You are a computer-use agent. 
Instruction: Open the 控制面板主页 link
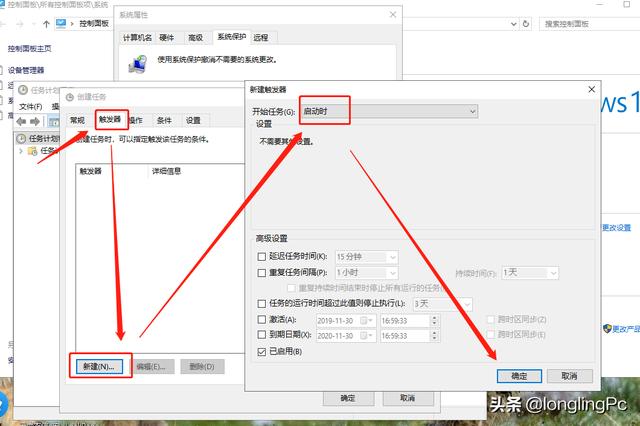coord(30,49)
